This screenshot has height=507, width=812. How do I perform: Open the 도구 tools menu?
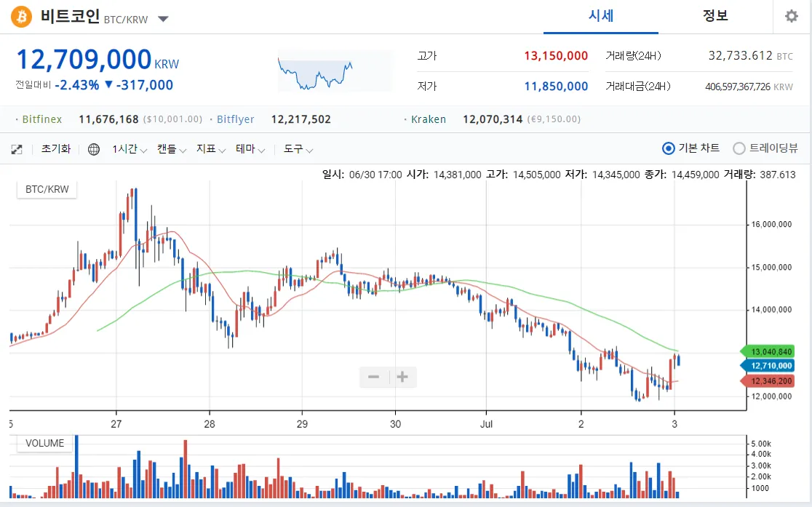tap(298, 149)
